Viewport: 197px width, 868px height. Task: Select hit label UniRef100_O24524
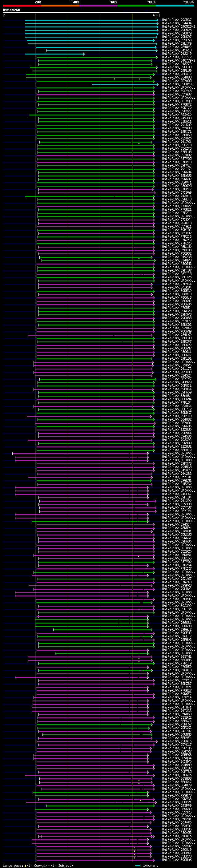[177, 375]
